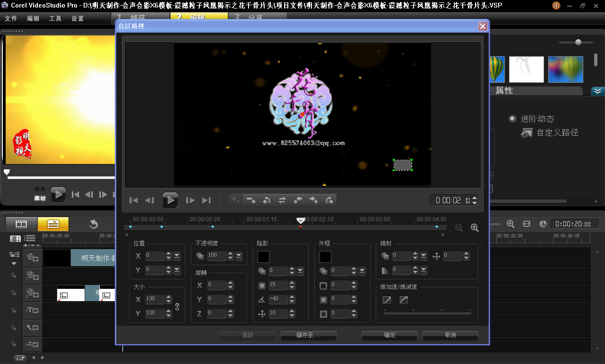Click the 取消 cancel button

coord(450,335)
